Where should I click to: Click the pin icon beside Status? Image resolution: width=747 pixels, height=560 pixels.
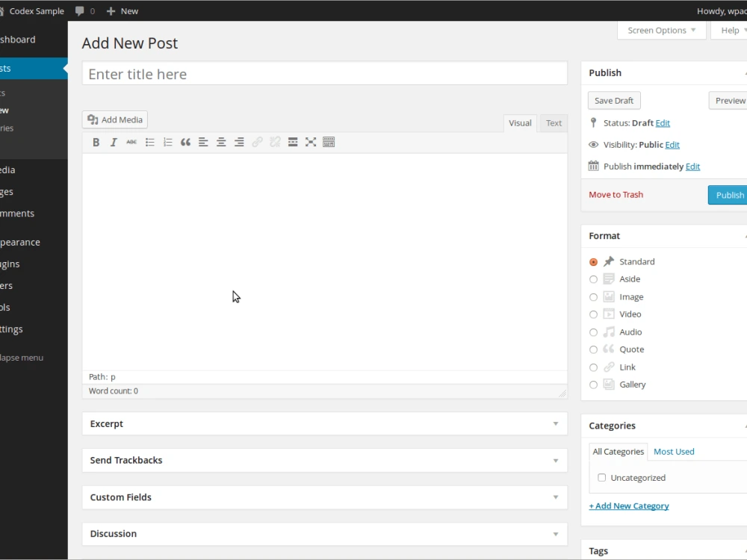click(593, 123)
